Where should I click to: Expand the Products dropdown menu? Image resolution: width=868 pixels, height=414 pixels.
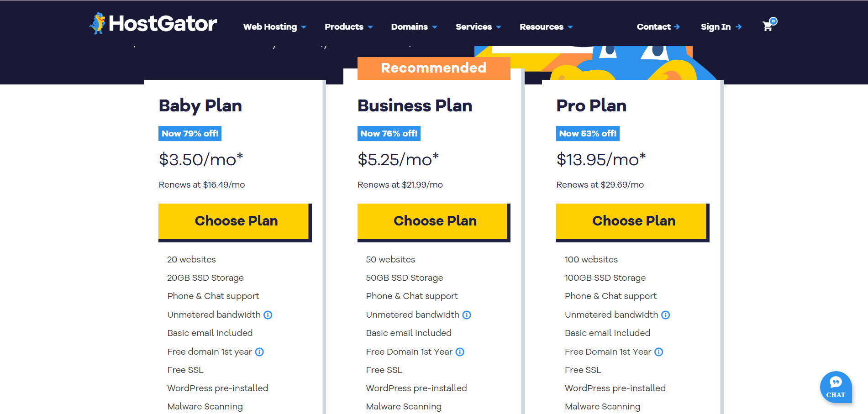(x=348, y=27)
